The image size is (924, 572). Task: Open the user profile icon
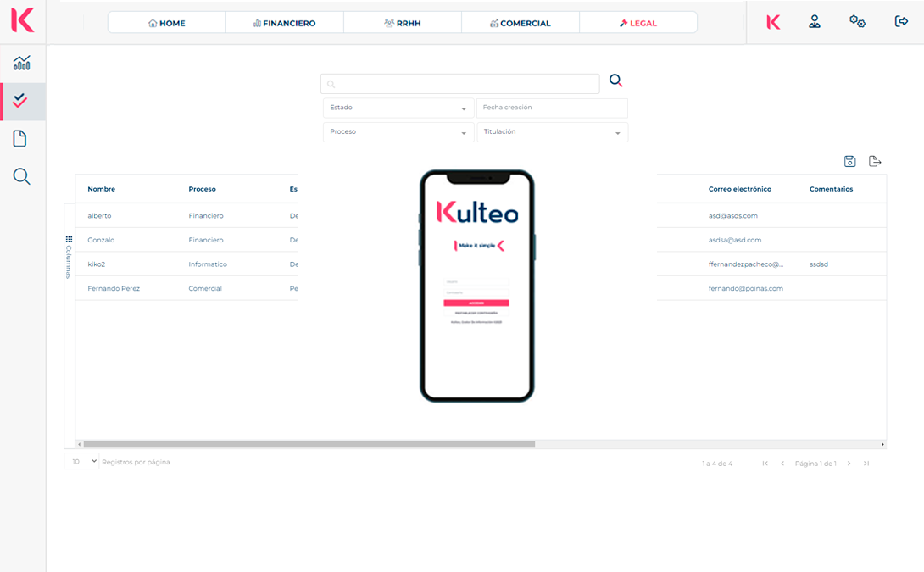tap(815, 22)
